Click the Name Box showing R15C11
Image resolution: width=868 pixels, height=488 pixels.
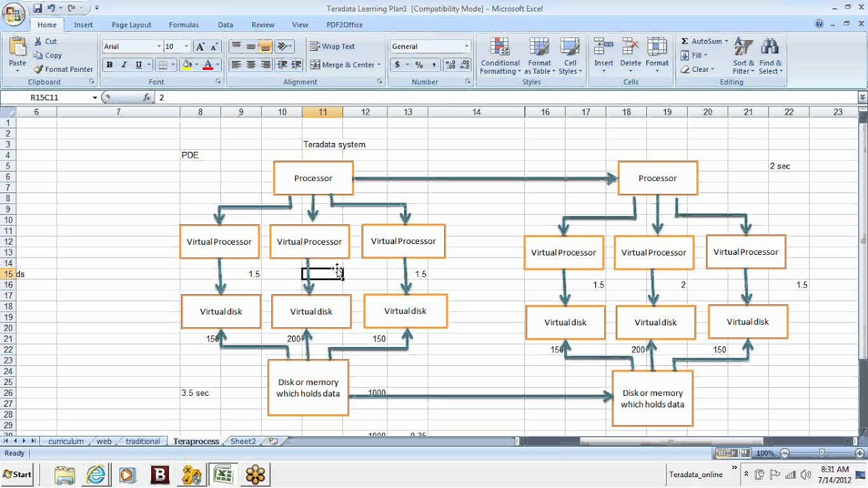point(45,98)
